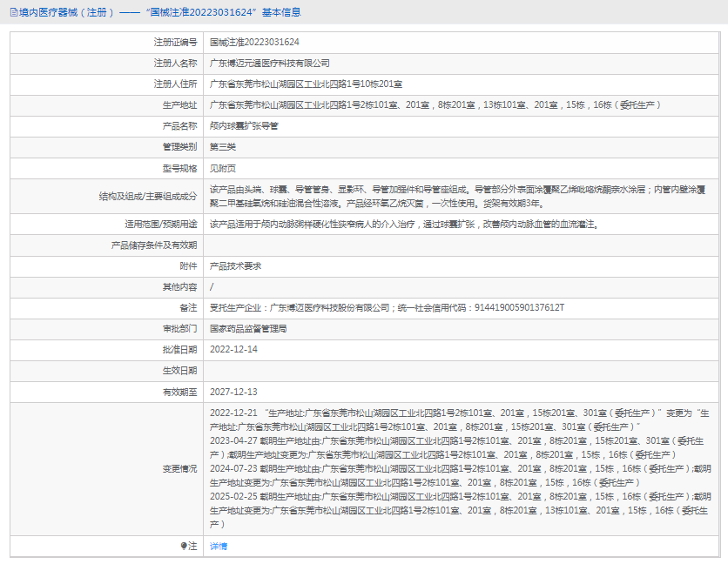Select registration number value 国械注准20223031624

(x=254, y=43)
